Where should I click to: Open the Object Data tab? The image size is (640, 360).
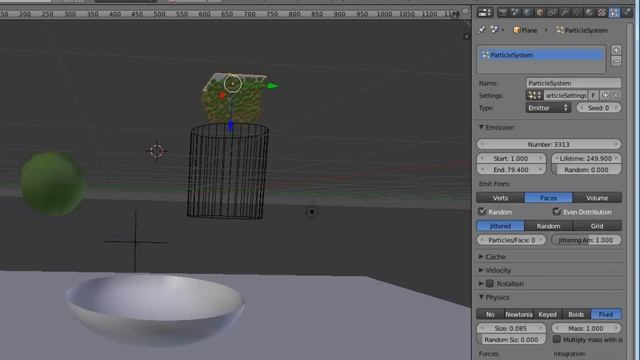click(577, 13)
